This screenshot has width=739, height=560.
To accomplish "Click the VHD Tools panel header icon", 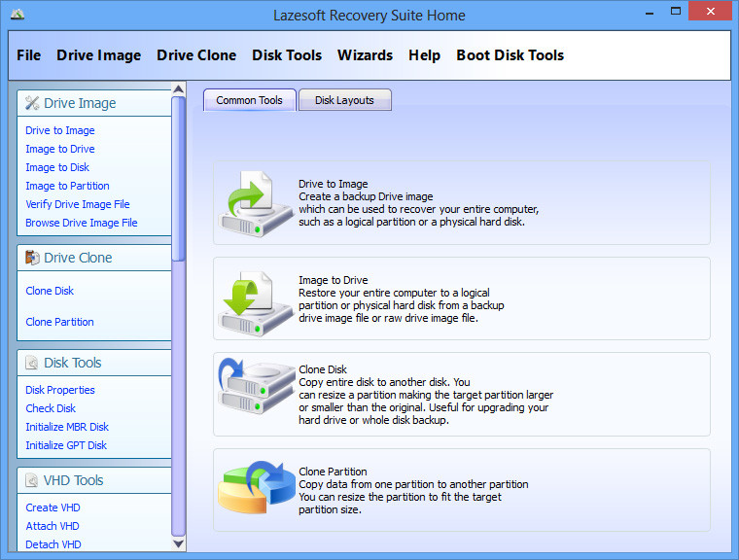I will (x=32, y=480).
